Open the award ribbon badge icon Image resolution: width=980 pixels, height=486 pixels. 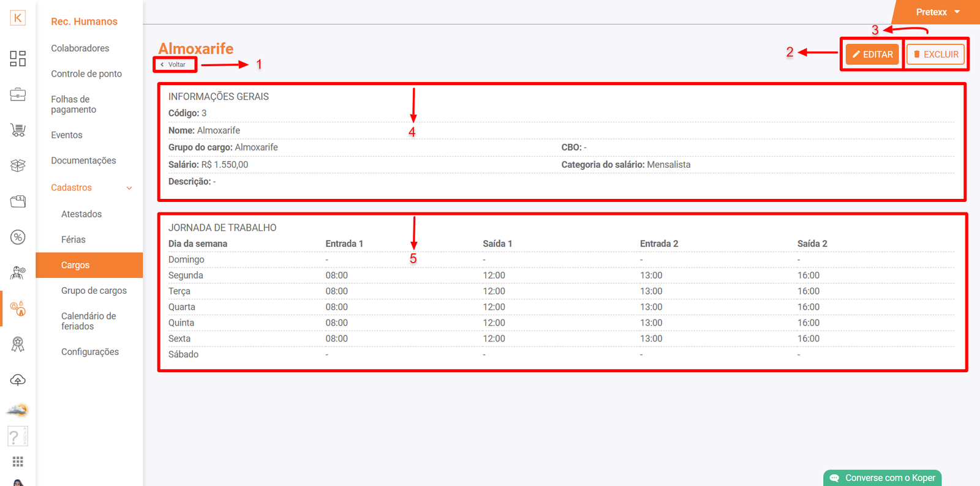pyautogui.click(x=18, y=345)
